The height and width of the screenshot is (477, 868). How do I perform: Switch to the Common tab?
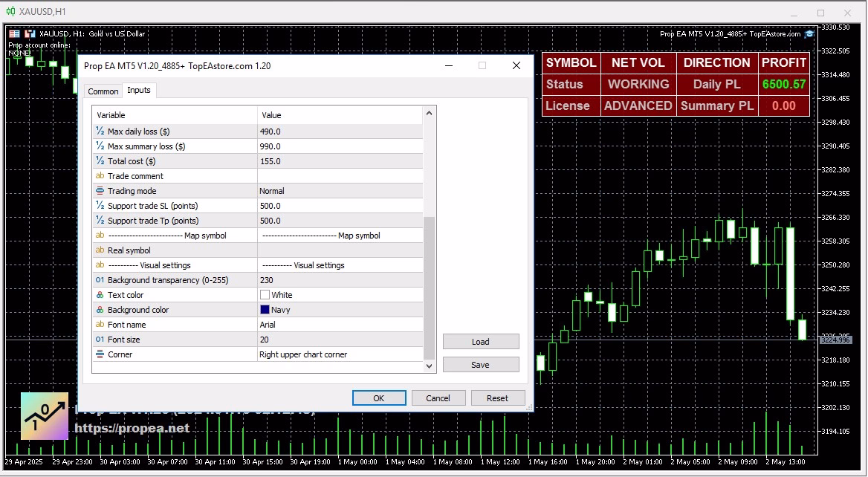103,91
